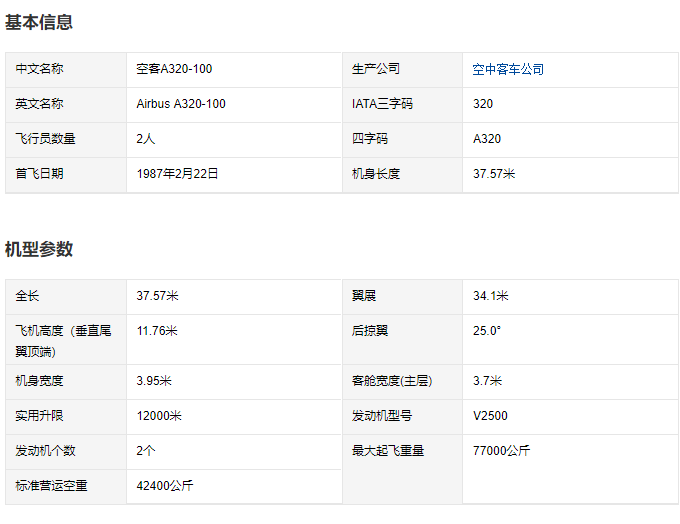680x524 pixels.
Task: Click the 基本信息 section heading
Action: click(x=39, y=22)
